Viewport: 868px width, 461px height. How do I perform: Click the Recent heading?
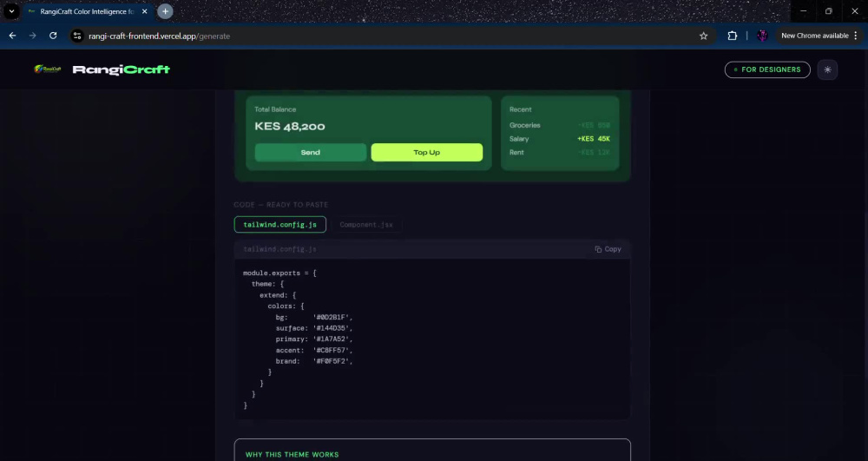(520, 109)
